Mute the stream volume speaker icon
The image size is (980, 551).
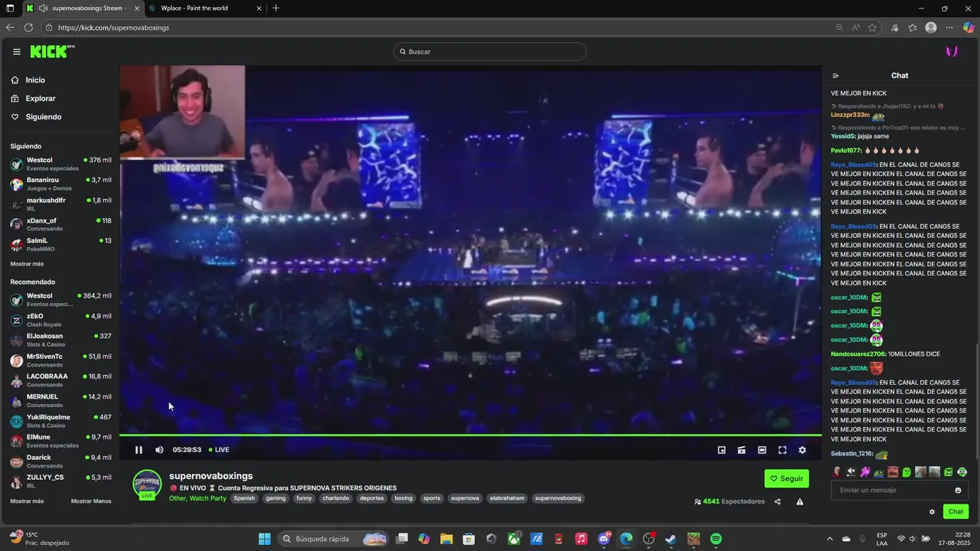[x=159, y=450]
